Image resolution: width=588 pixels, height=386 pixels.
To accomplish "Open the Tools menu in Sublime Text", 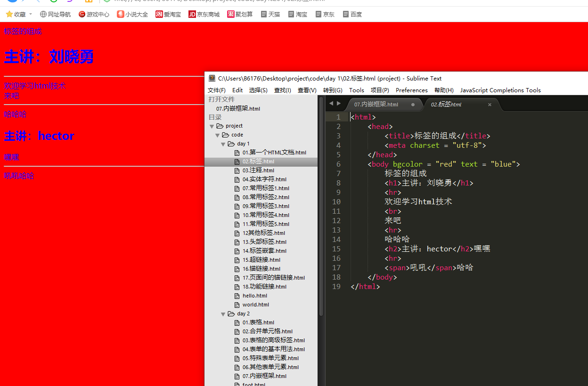I will [356, 90].
